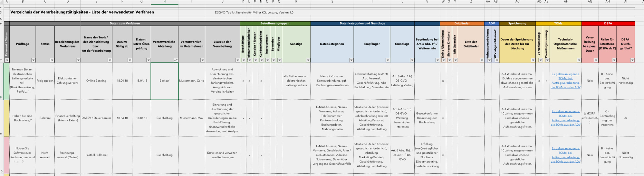Select the Verschlüsselung x mark in Online Banking row
Viewport: 644px width, 176px height.
pyautogui.click(x=539, y=81)
